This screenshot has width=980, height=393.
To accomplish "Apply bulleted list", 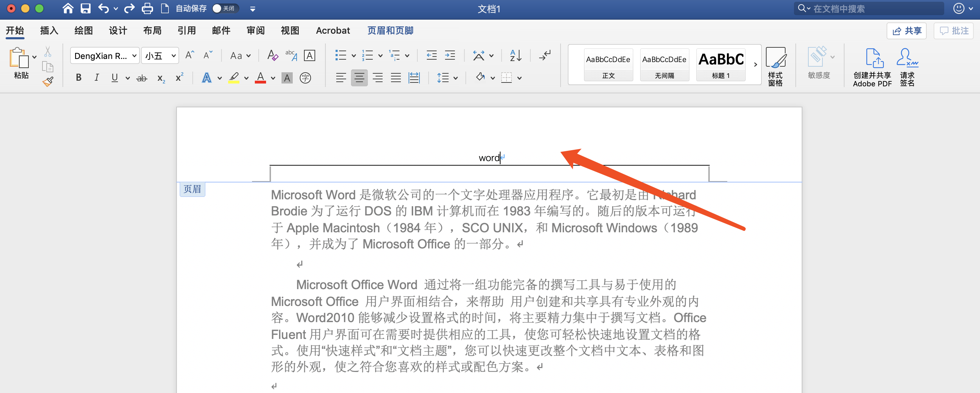I will (340, 55).
